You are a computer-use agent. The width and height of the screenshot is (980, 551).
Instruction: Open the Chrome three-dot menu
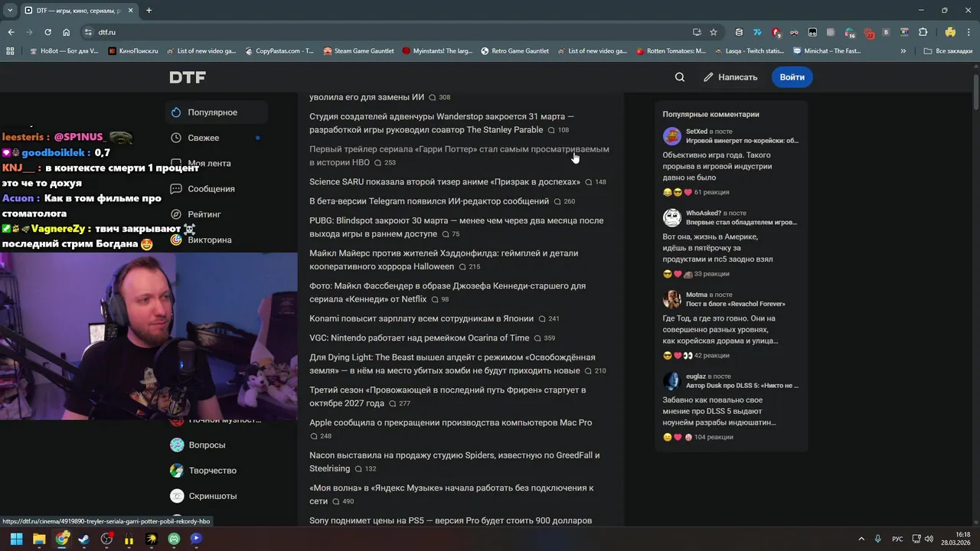(969, 32)
